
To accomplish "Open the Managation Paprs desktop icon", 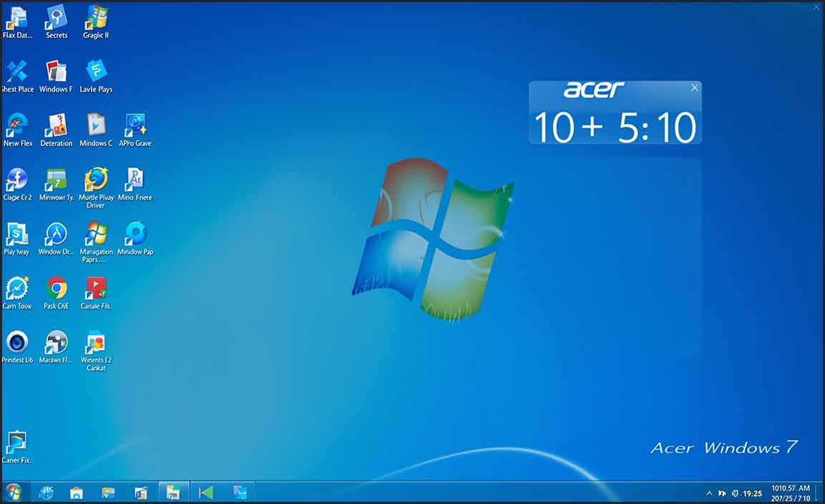I will click(x=96, y=242).
